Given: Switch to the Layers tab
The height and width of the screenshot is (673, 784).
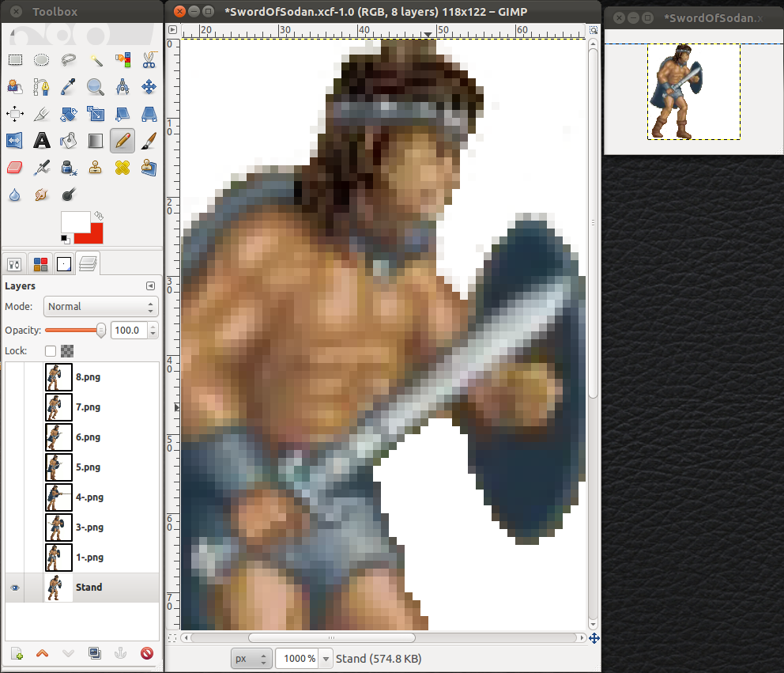Looking at the screenshot, I should point(89,264).
